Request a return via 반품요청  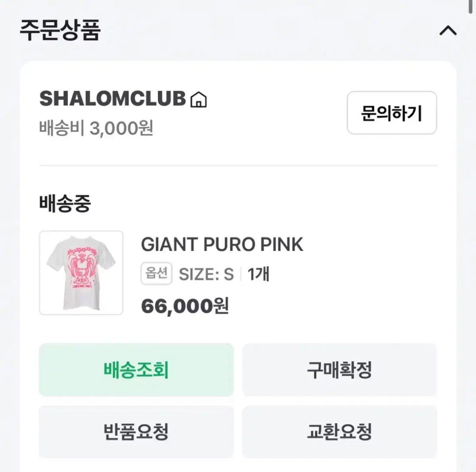point(136,432)
